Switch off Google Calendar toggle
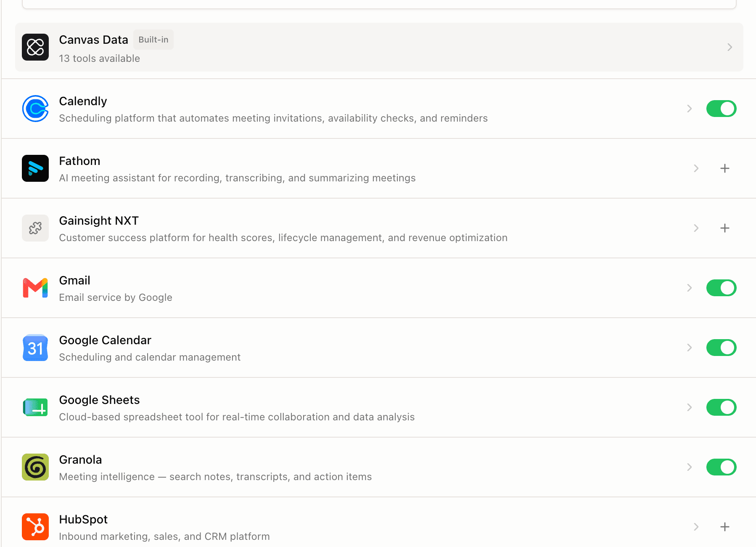 click(x=722, y=348)
